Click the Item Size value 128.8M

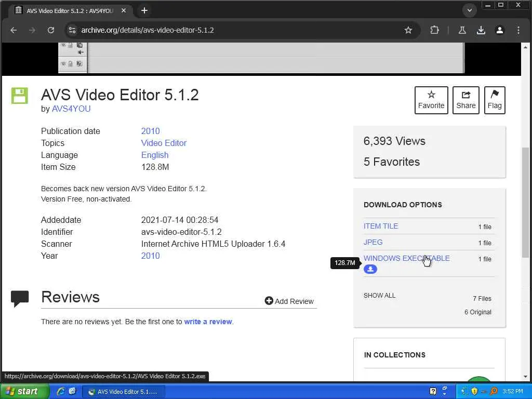[x=155, y=167]
